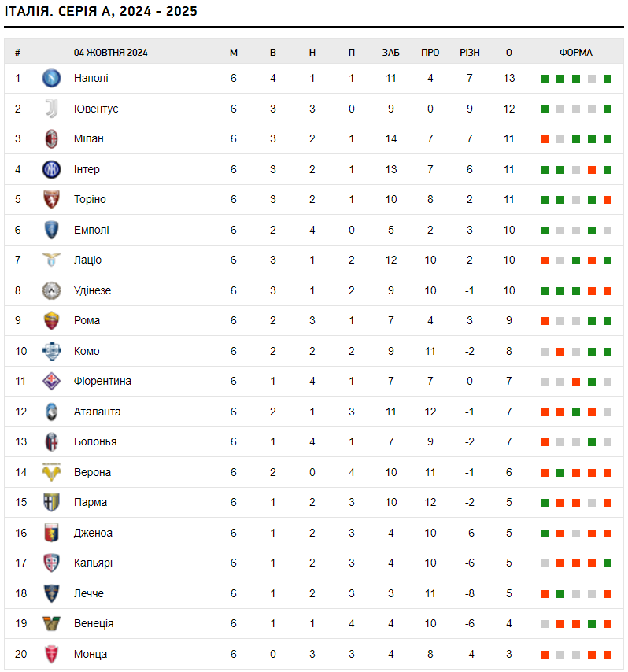Viewport: 628px width, 672px height.
Task: Click the Genoa club crest
Action: coord(51,533)
